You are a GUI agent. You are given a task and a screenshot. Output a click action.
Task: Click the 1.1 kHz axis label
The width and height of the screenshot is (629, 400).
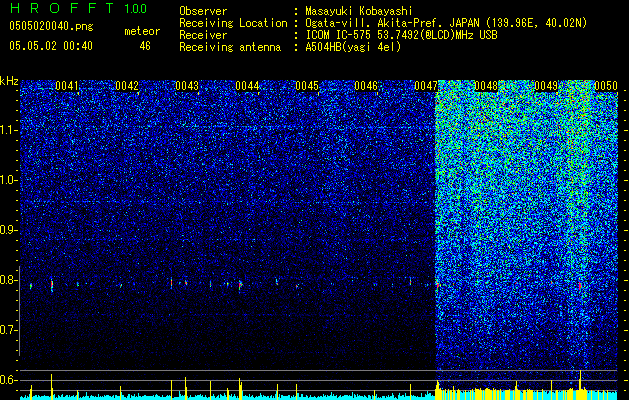pos(9,130)
